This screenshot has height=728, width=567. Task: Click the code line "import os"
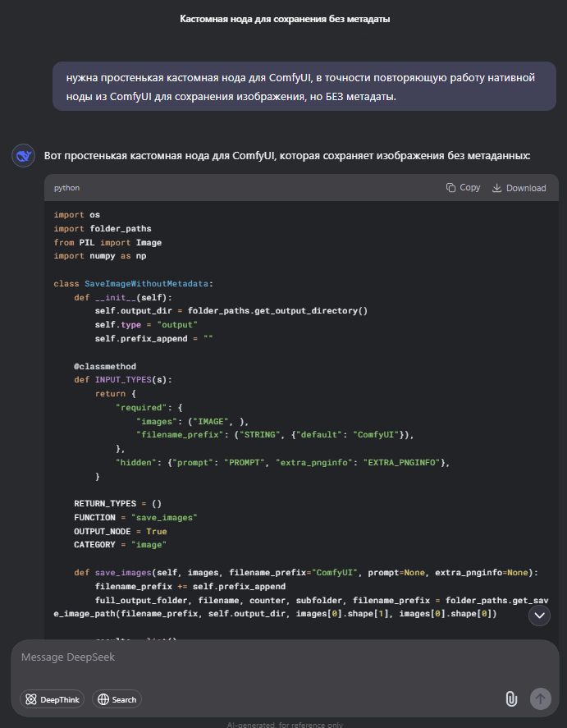(77, 215)
